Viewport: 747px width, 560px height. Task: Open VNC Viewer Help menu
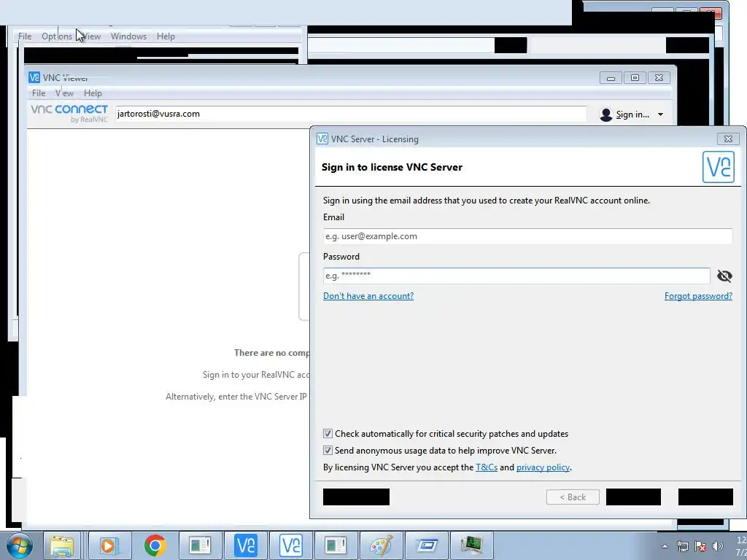coord(93,93)
